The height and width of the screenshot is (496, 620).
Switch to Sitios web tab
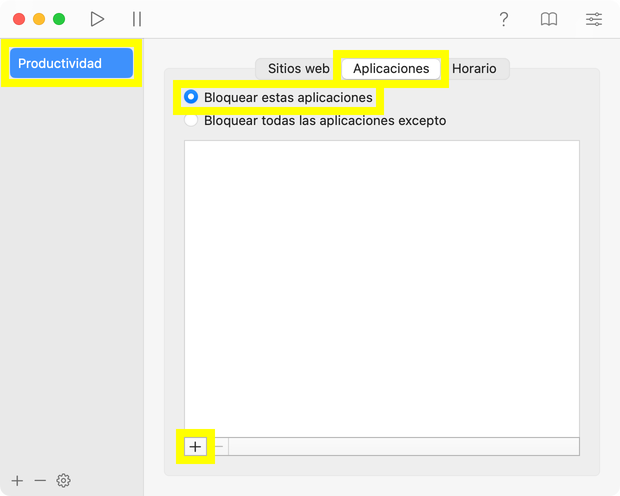click(x=299, y=68)
